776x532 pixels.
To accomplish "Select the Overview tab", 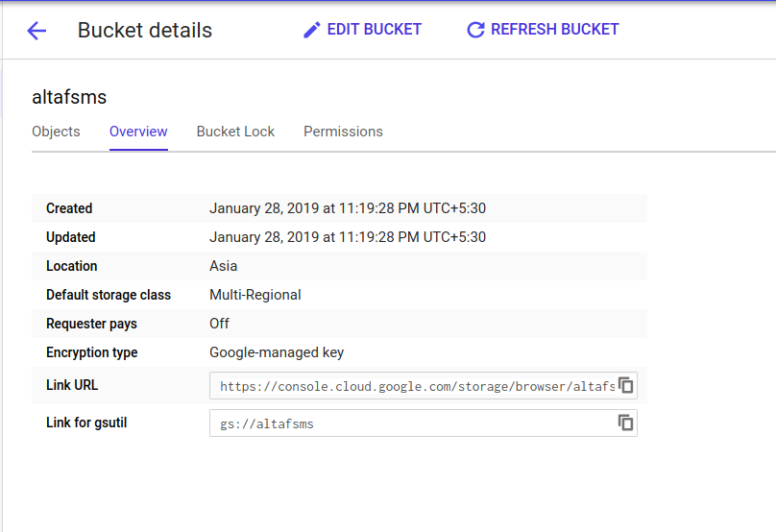I will (x=138, y=132).
